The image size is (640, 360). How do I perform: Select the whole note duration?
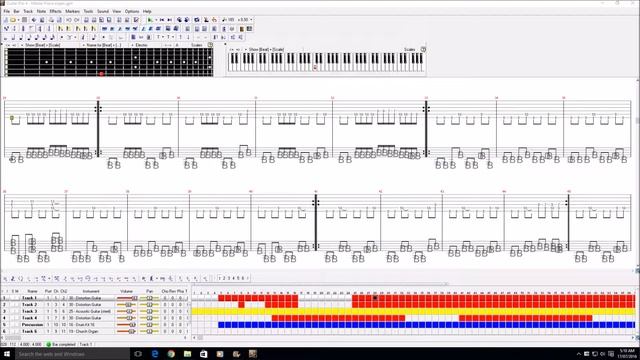pos(6,38)
